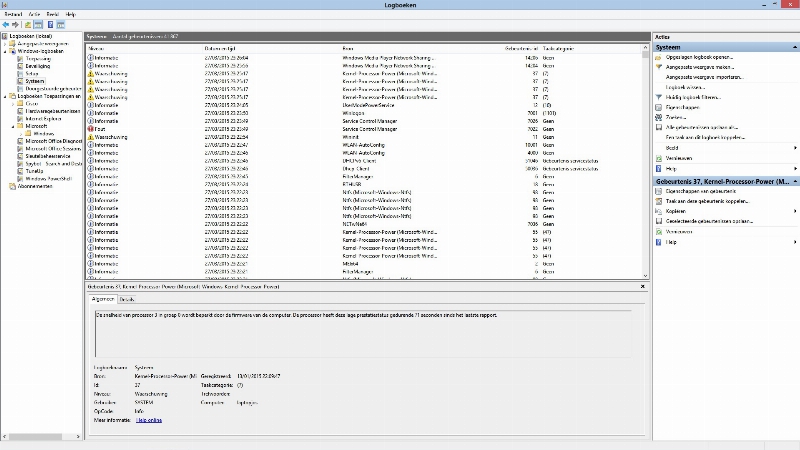Click the green refresh icon under Systeem actions
The image size is (800, 450).
coord(659,158)
